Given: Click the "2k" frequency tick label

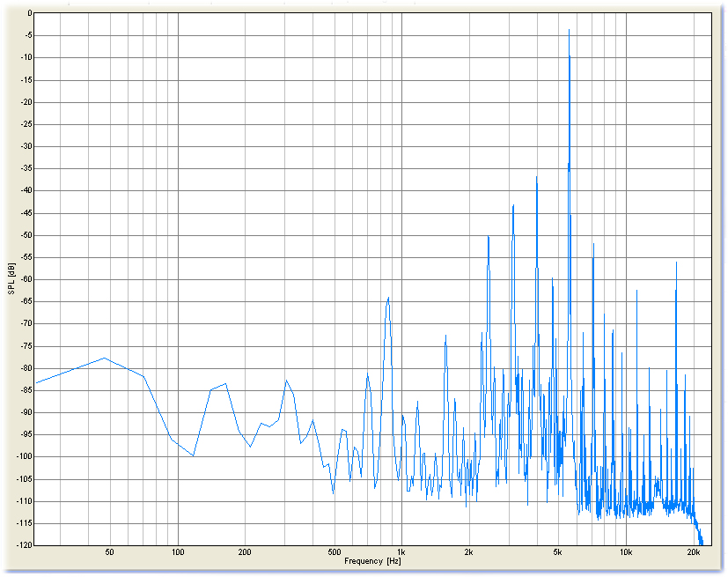Looking at the screenshot, I should (x=468, y=552).
